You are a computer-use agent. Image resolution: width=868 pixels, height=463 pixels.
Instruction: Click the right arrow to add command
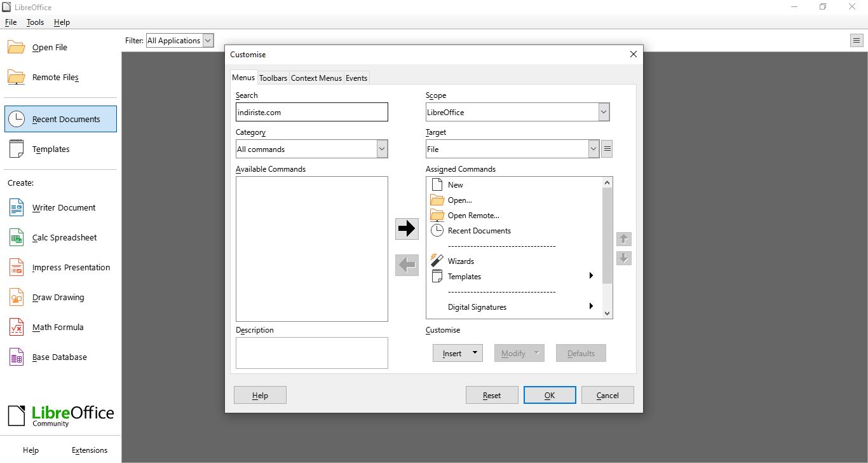click(407, 228)
